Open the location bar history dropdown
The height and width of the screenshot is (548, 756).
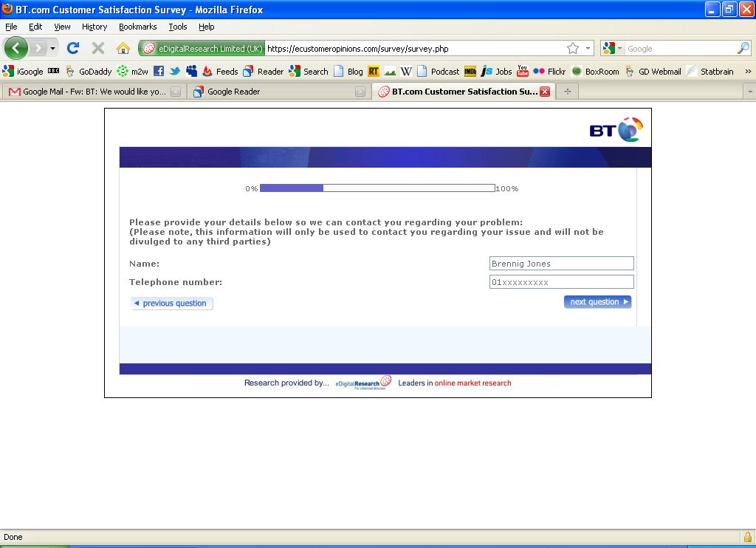(588, 49)
